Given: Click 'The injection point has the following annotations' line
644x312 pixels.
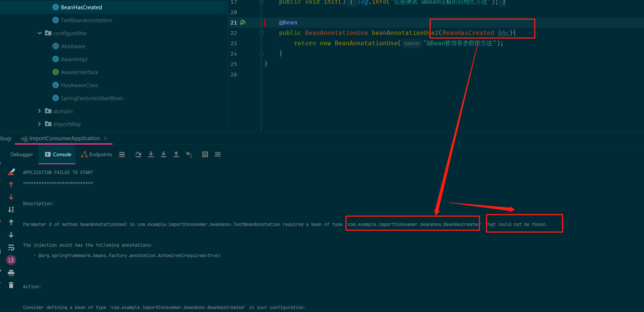Looking at the screenshot, I should tap(88, 245).
